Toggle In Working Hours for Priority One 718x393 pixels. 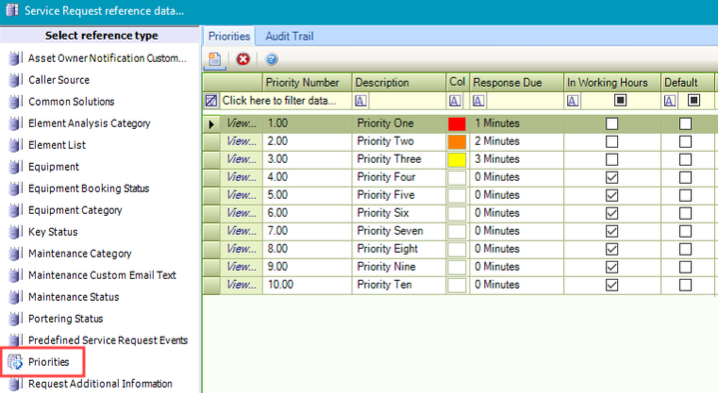(612, 124)
